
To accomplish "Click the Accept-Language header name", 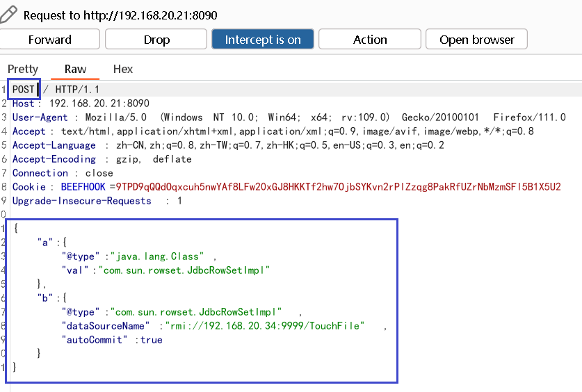I will pyautogui.click(x=54, y=145).
